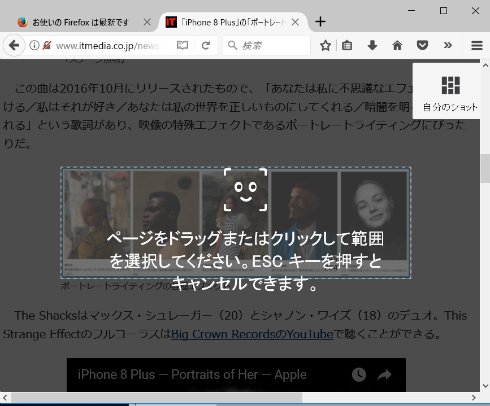Go to the home page icon
This screenshot has width=490, height=406.
[397, 45]
